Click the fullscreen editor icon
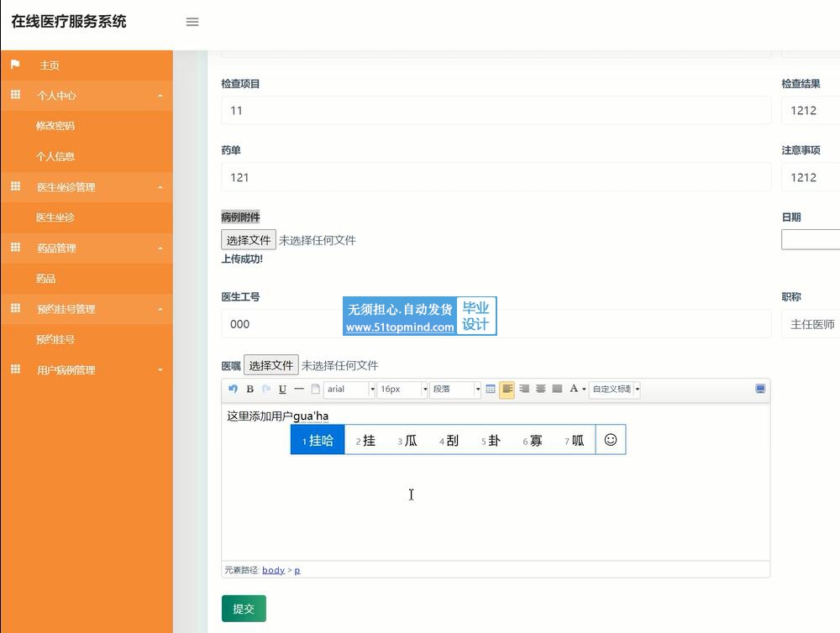The width and height of the screenshot is (840, 633). (760, 389)
